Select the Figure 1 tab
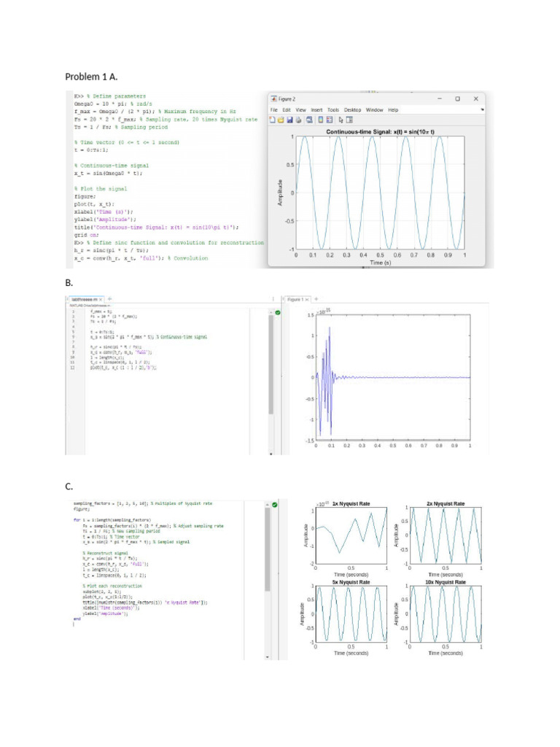Viewport: 560px width, 747px height. click(296, 299)
